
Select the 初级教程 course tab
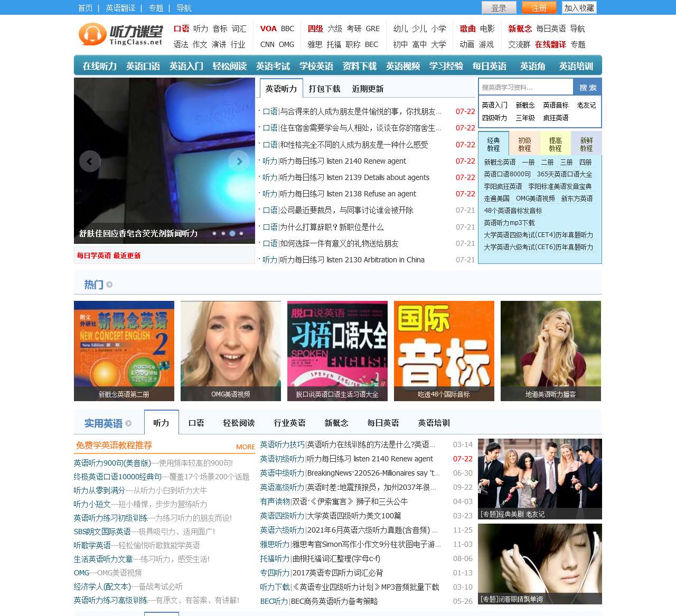[x=524, y=143]
